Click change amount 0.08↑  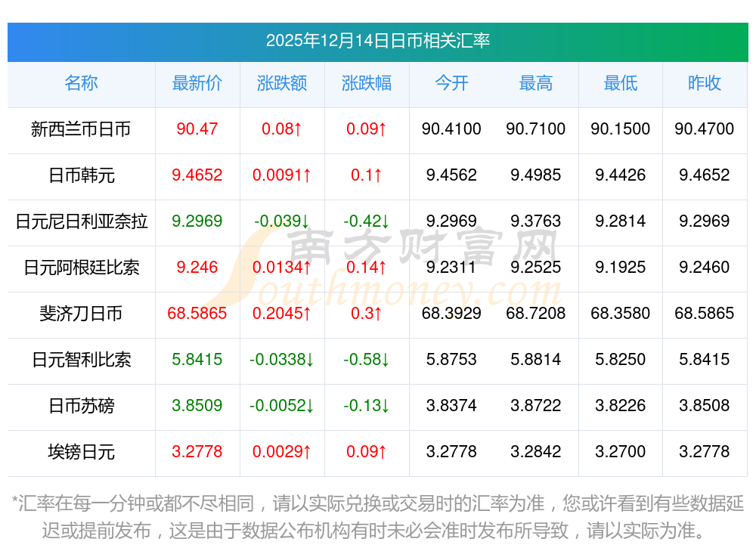tap(281, 128)
